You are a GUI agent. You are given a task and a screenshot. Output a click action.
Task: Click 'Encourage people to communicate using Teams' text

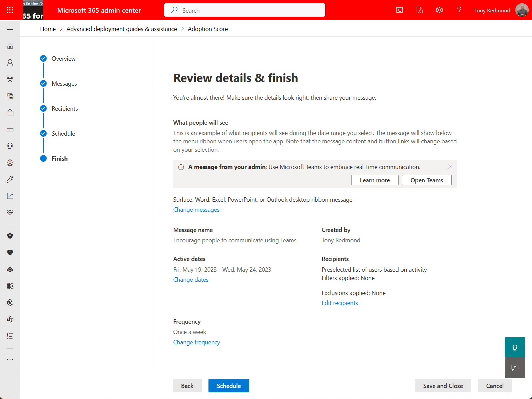click(235, 240)
